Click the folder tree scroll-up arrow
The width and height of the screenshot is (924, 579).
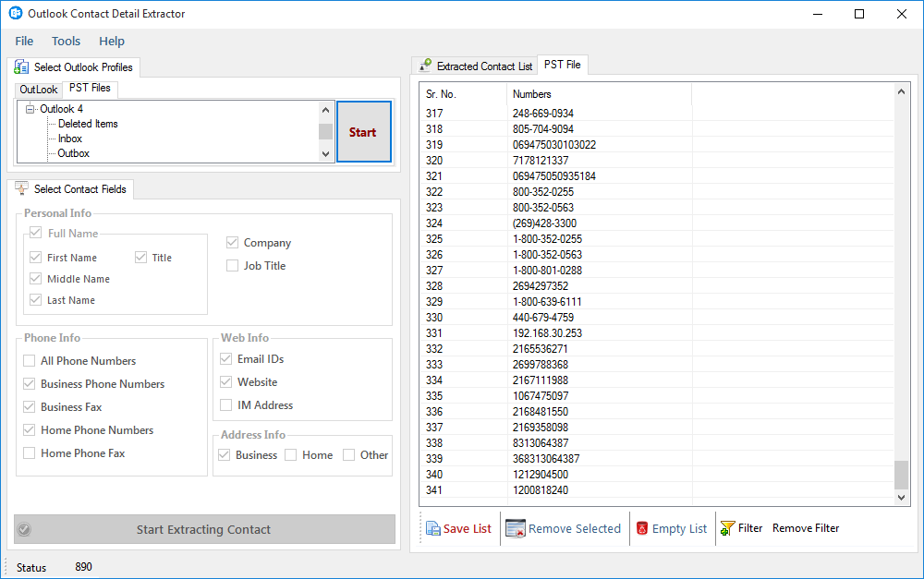point(325,110)
